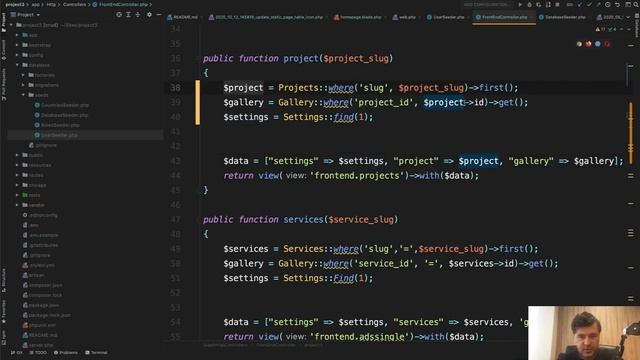Switch to homepage.blade.php tab
The height and width of the screenshot is (360, 640).
358,17
